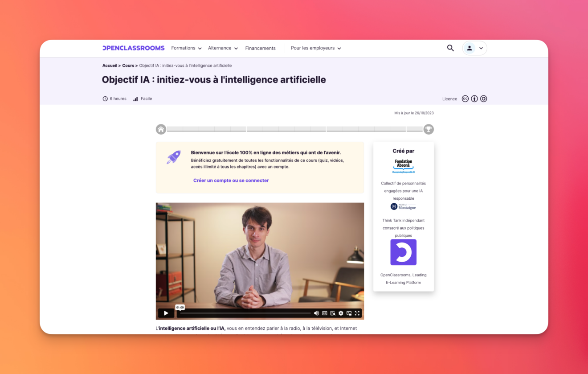Click the course title heading text

click(x=214, y=80)
